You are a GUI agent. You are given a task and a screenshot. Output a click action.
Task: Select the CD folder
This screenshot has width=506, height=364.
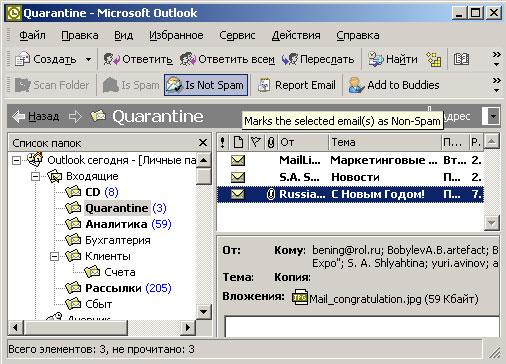[93, 192]
